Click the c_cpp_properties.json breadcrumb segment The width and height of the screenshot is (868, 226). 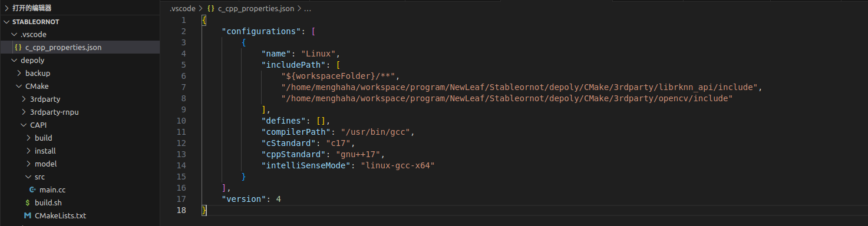tap(256, 9)
